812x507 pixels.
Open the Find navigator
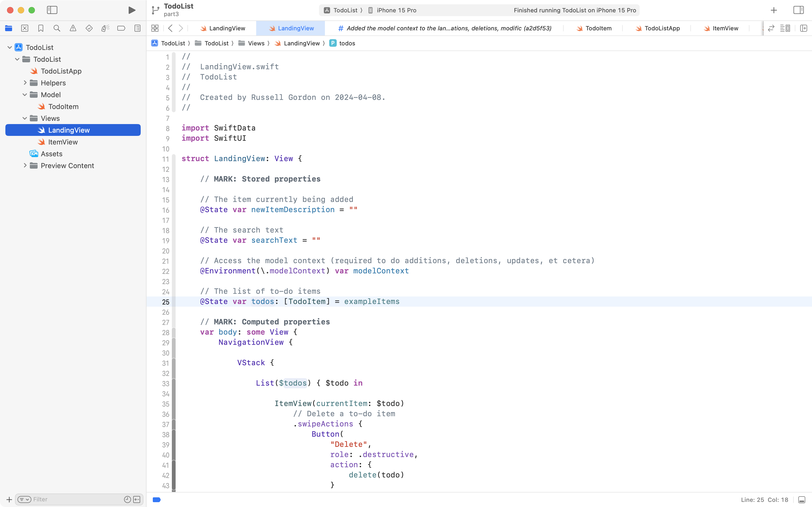point(57,28)
